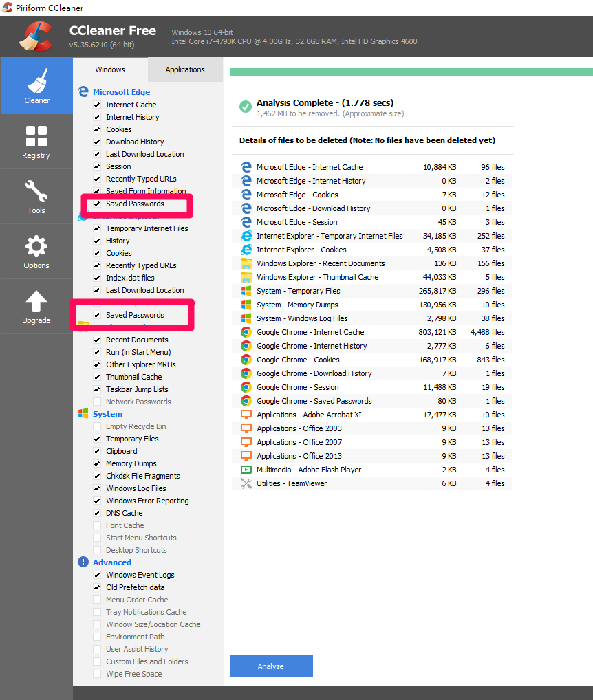Select the System category heading
This screenshot has width=593, height=700.
pos(107,414)
